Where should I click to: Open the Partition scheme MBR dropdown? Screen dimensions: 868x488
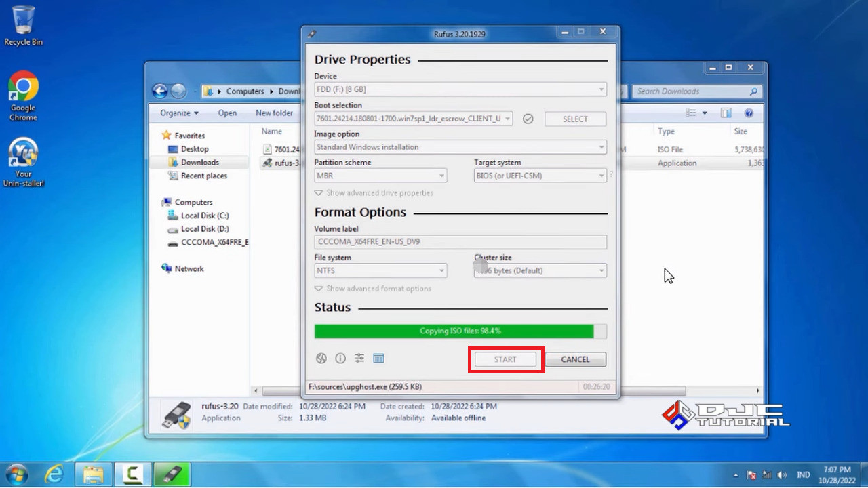point(380,176)
